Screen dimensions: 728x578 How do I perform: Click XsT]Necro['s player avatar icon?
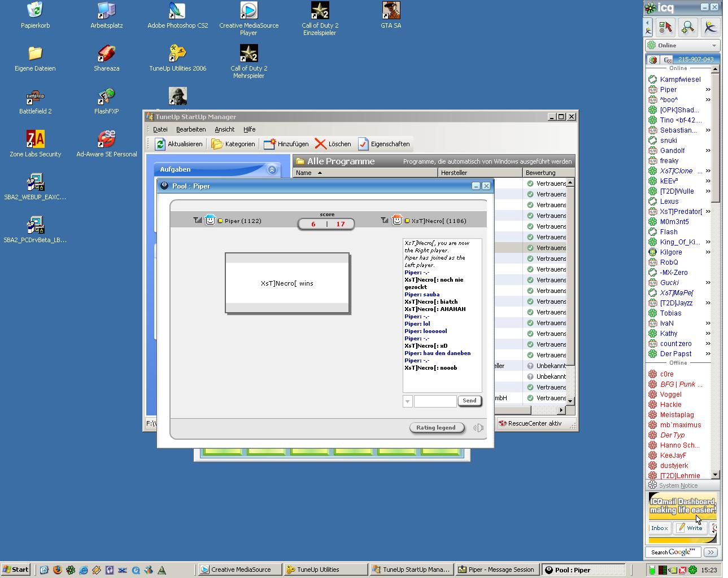click(x=397, y=220)
